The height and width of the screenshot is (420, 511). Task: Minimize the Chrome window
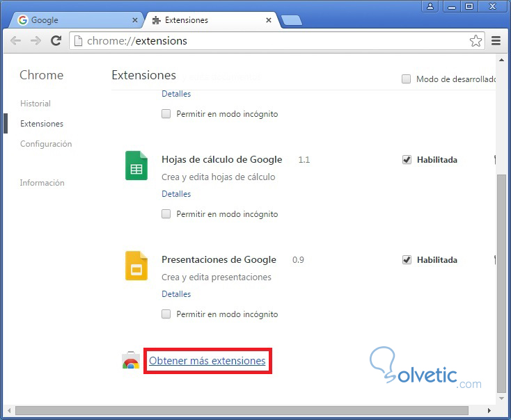[x=452, y=6]
